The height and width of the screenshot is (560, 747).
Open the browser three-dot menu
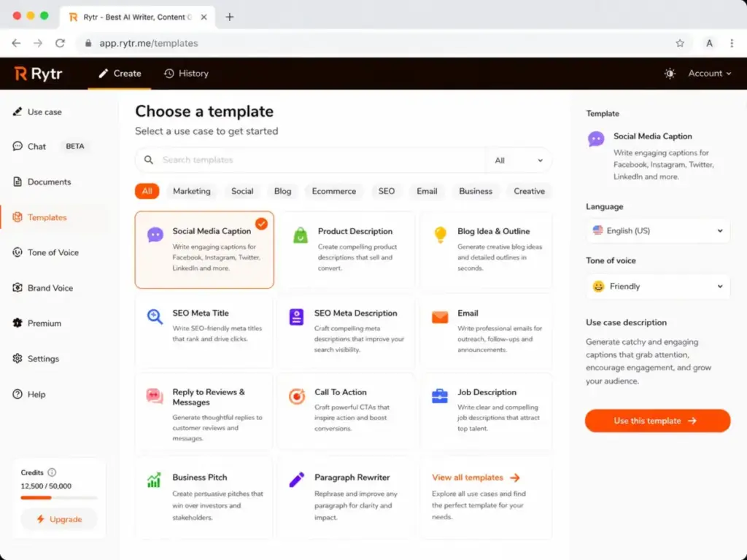[732, 43]
